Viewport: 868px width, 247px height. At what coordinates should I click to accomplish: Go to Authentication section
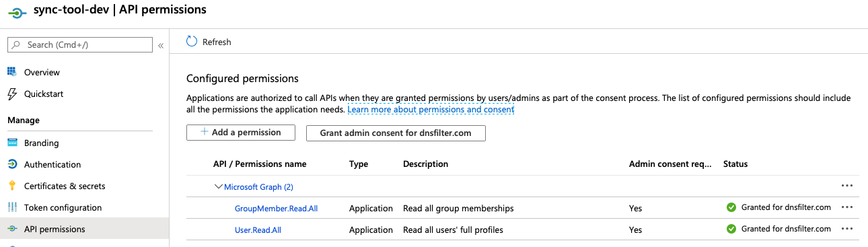tap(52, 164)
